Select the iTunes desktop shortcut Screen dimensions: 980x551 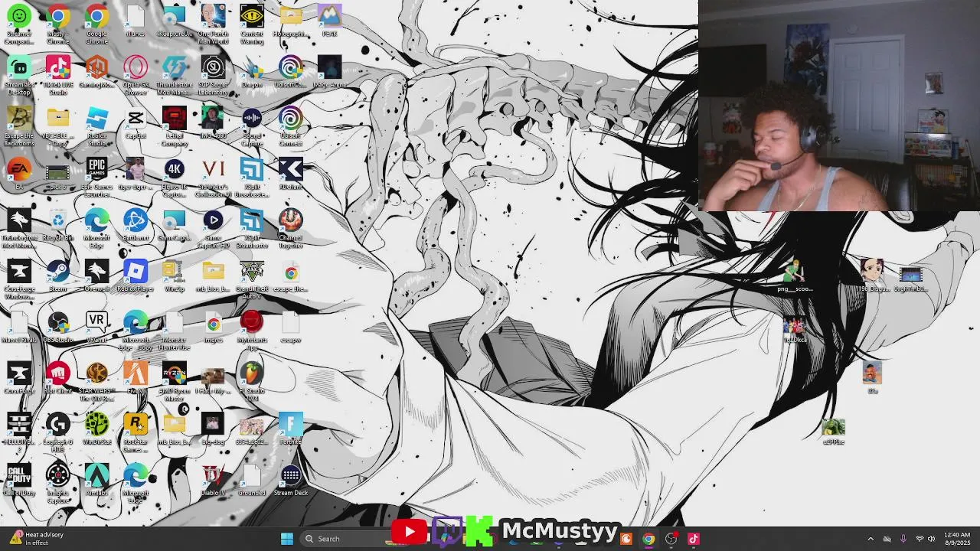coord(136,21)
